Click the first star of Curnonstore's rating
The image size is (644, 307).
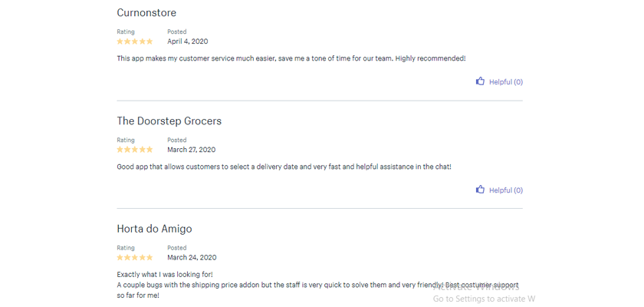coord(120,41)
